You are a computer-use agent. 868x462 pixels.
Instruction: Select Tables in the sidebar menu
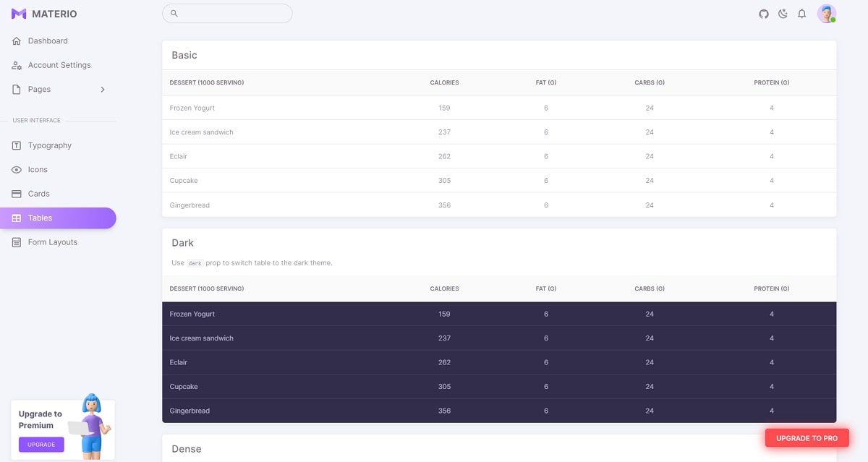pos(40,218)
